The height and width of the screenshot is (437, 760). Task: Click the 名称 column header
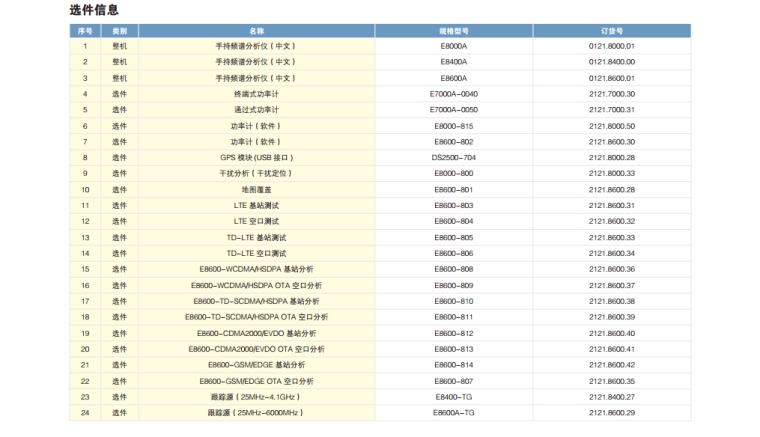(x=256, y=31)
